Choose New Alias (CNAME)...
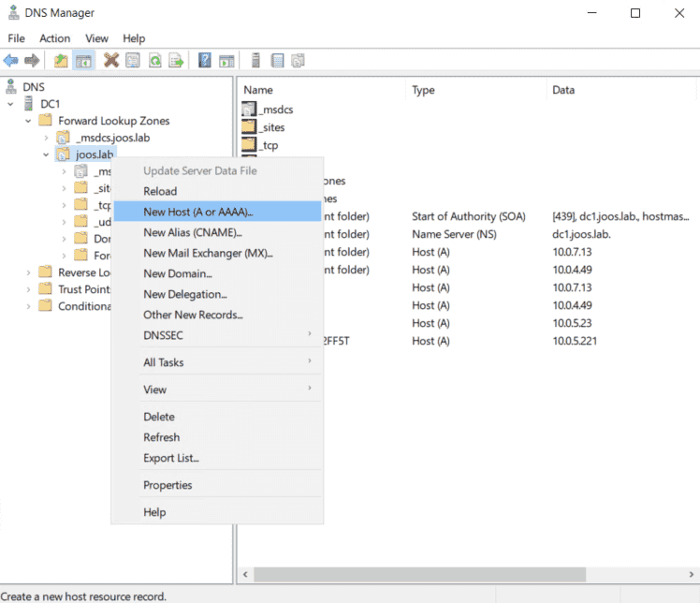Viewport: 700px width, 603px height. 217,232
